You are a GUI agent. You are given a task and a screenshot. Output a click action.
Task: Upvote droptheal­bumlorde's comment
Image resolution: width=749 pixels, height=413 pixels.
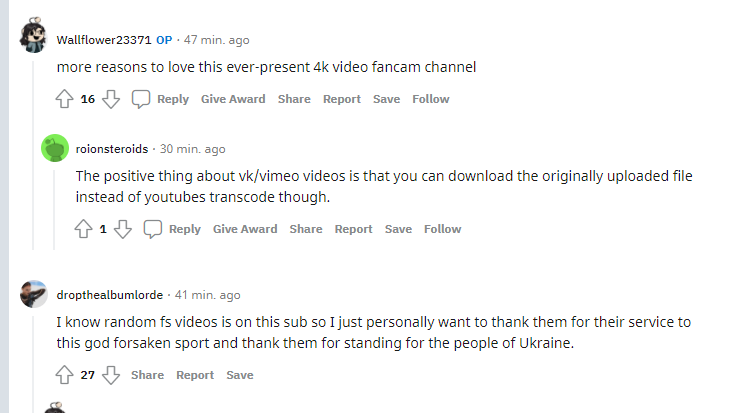[65, 375]
